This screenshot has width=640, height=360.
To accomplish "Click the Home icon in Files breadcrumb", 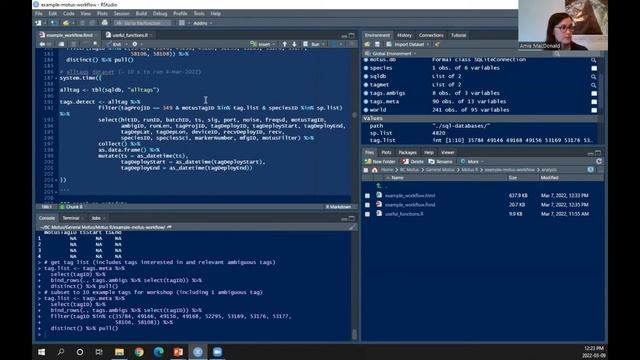I will click(375, 170).
